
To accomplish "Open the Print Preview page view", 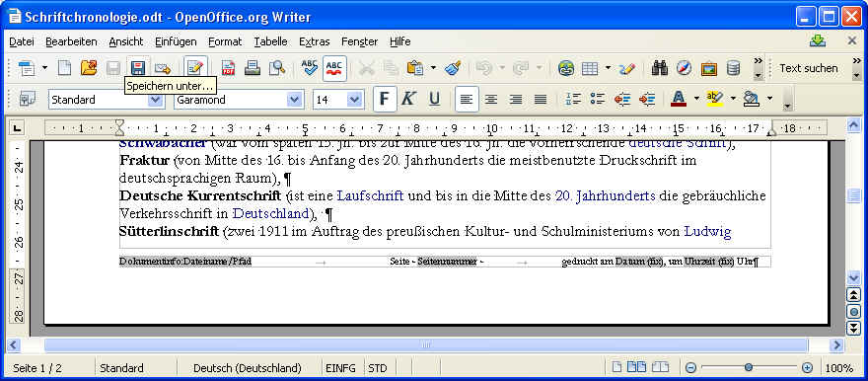I will [277, 68].
